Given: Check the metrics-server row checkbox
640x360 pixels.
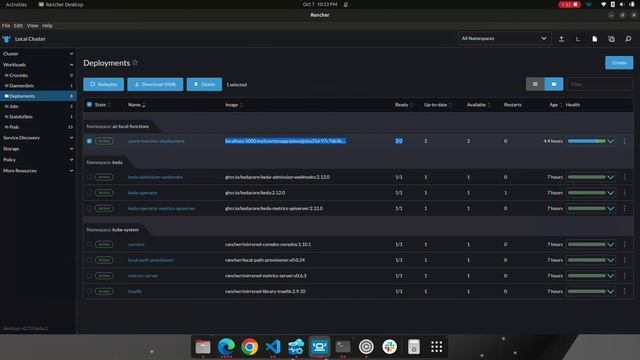Looking at the screenshot, I should [x=89, y=276].
